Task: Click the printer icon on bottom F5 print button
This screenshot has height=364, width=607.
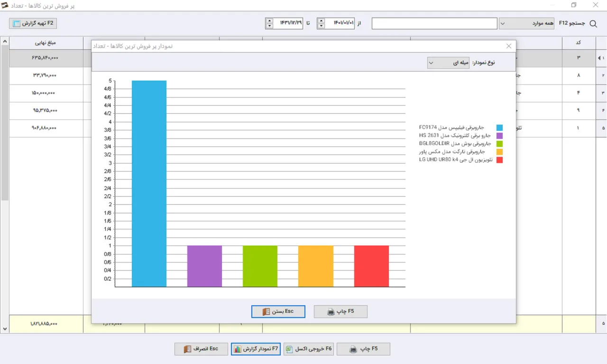Action: [353, 349]
